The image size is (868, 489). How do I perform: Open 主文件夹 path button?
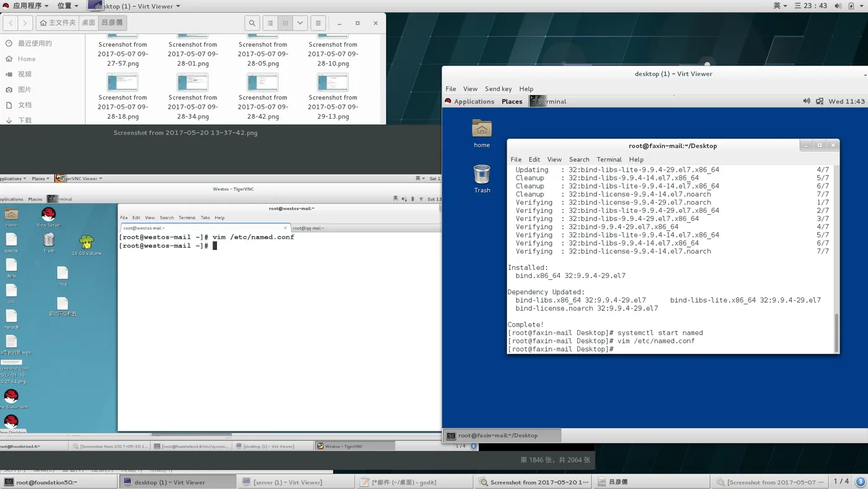click(x=58, y=23)
